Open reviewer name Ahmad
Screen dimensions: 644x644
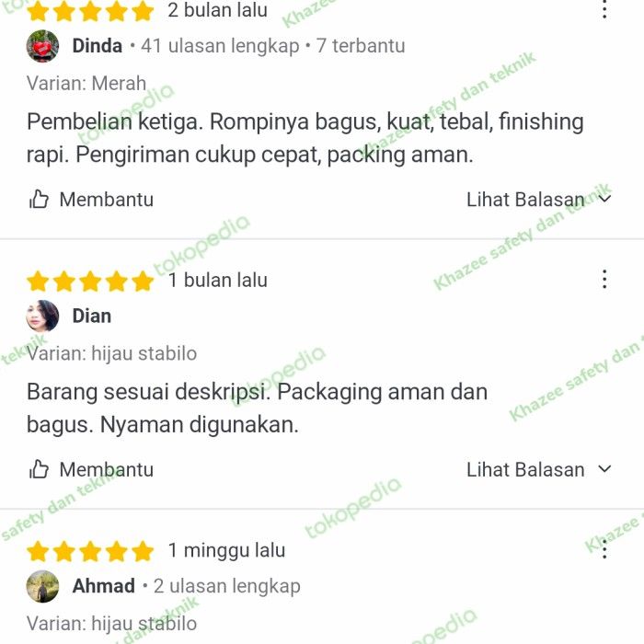[103, 586]
